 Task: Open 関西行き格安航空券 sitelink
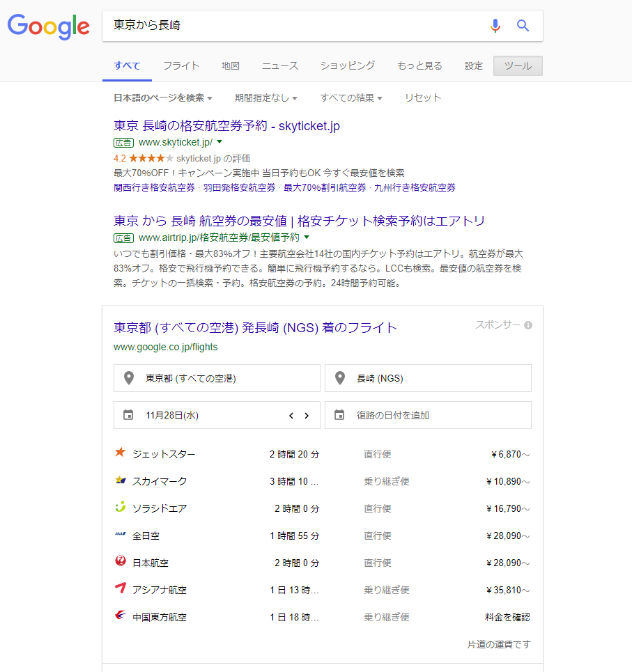[155, 188]
